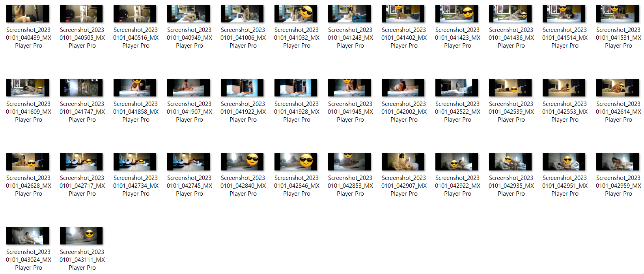The width and height of the screenshot is (644, 274).
Task: Select the Screenshot_20230101_040439 file thumbnail
Action: (x=28, y=14)
